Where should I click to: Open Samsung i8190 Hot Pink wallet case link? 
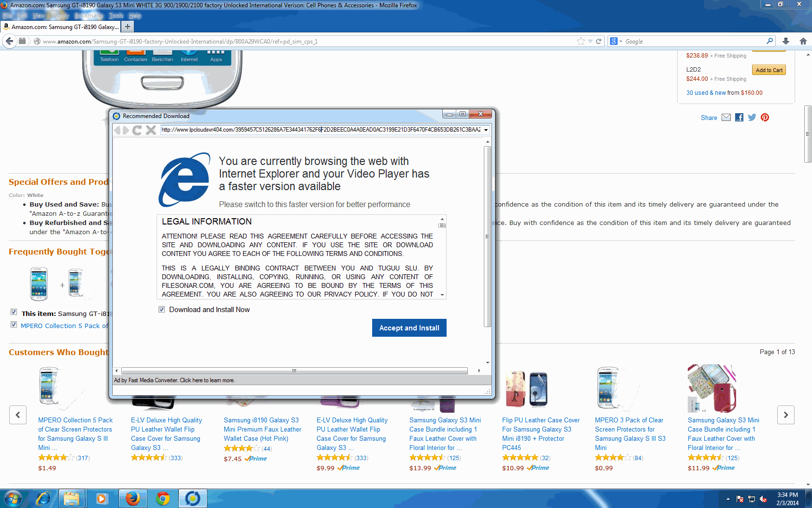click(262, 430)
